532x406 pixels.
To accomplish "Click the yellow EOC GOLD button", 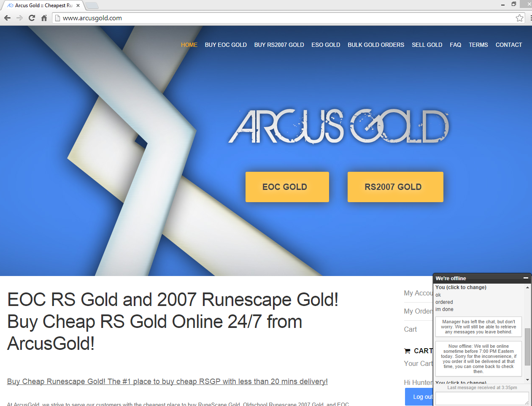I will pos(287,187).
